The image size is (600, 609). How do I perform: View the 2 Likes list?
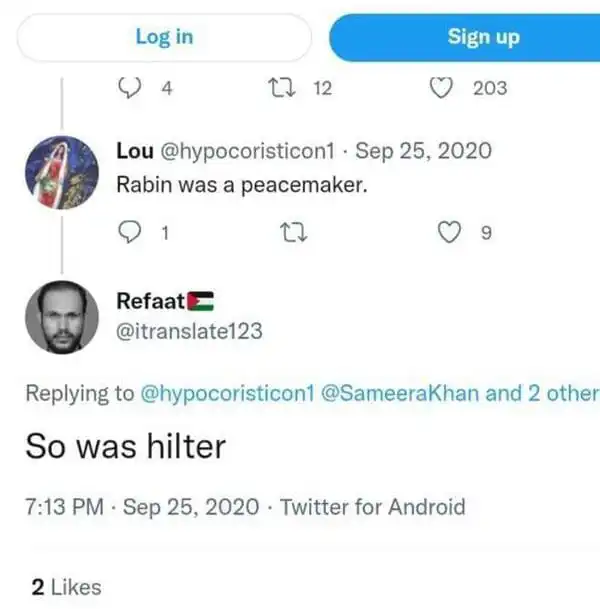click(66, 587)
